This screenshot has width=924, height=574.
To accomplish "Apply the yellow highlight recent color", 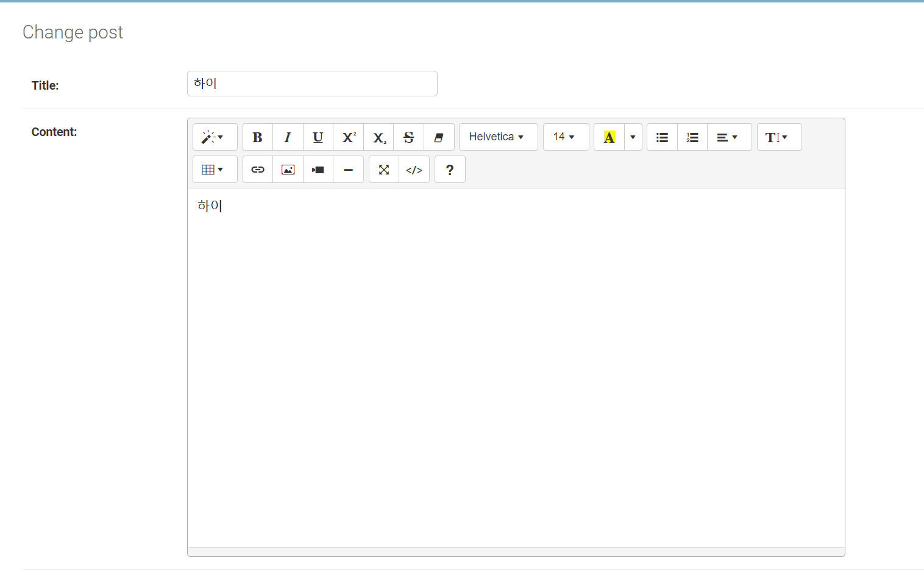I will 609,137.
